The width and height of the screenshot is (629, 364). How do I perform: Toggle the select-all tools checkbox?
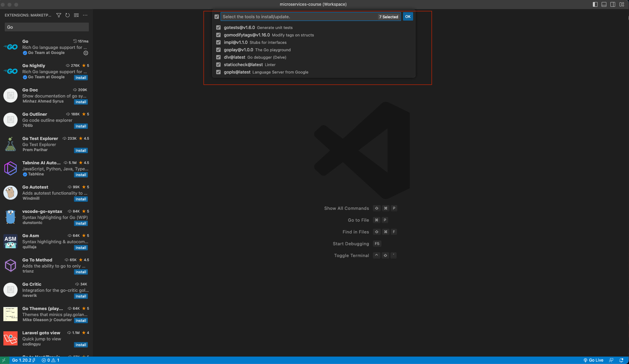(x=217, y=17)
